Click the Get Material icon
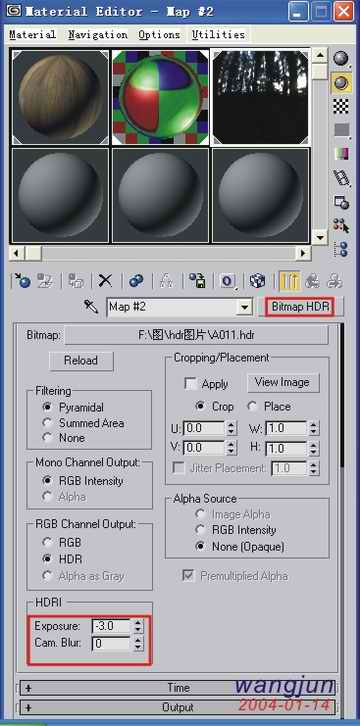 22,281
